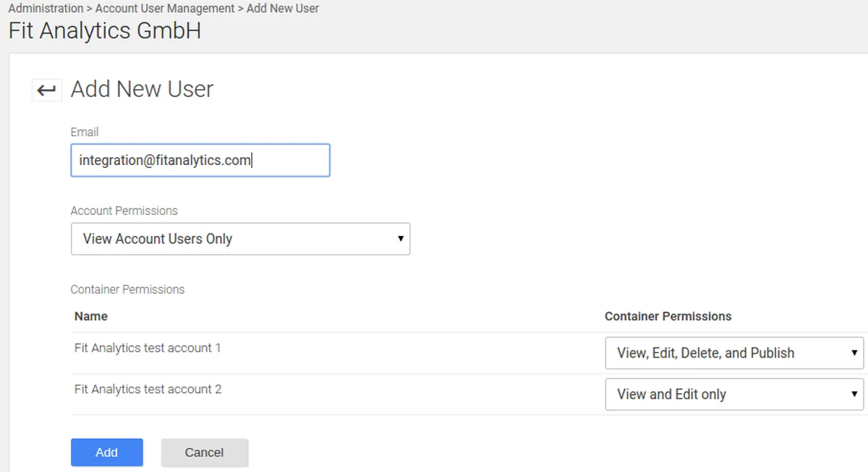This screenshot has height=472, width=868.
Task: Open Account User Management breadcrumb link
Action: point(165,9)
